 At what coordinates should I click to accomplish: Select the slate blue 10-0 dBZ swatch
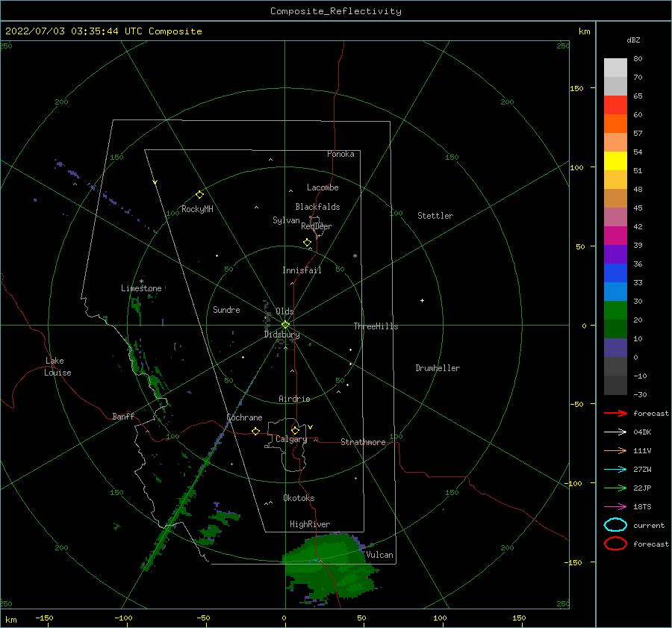(x=615, y=348)
